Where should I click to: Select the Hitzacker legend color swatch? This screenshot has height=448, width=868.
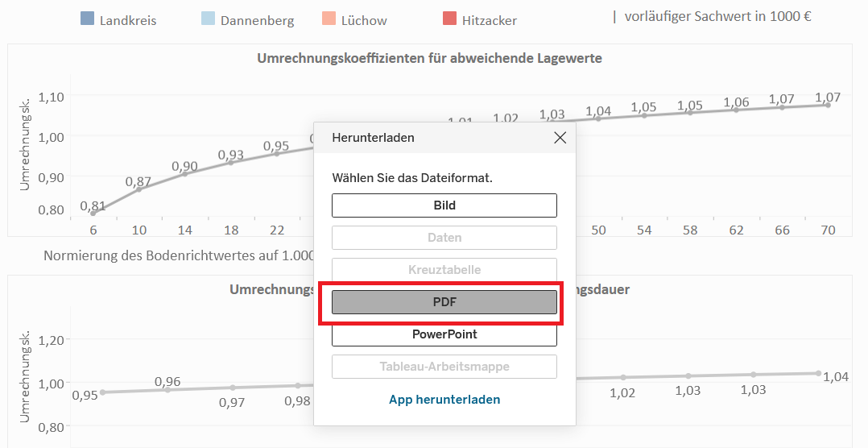[450, 19]
